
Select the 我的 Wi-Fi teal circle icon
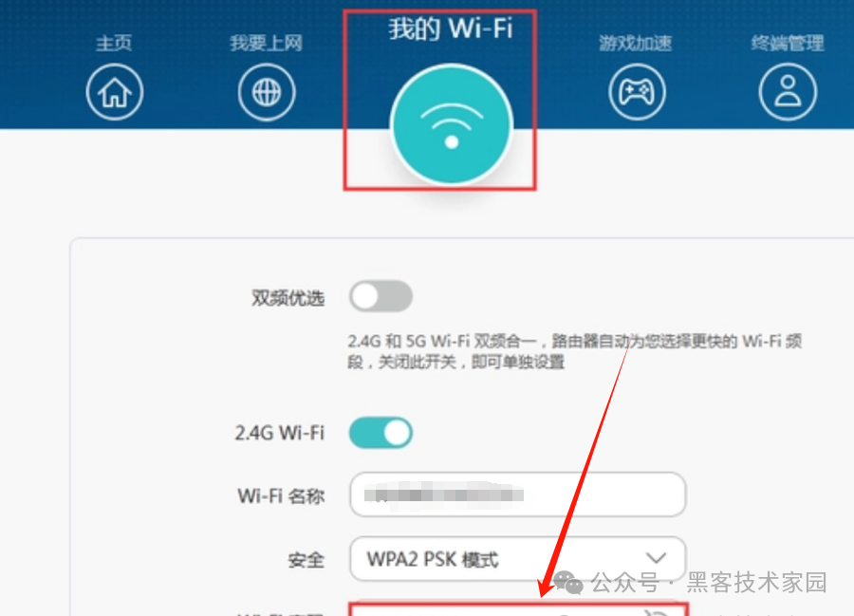pos(452,124)
